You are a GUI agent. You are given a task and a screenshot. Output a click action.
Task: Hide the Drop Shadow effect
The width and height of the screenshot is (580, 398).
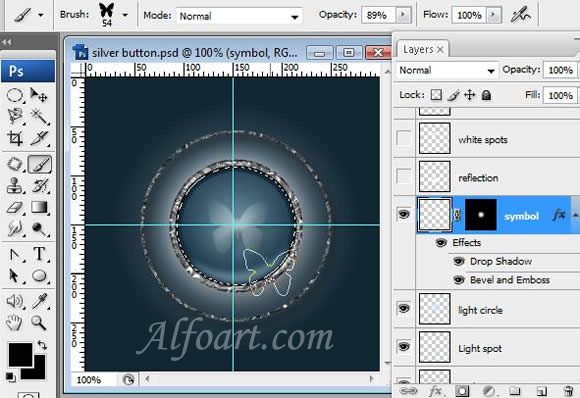[459, 261]
